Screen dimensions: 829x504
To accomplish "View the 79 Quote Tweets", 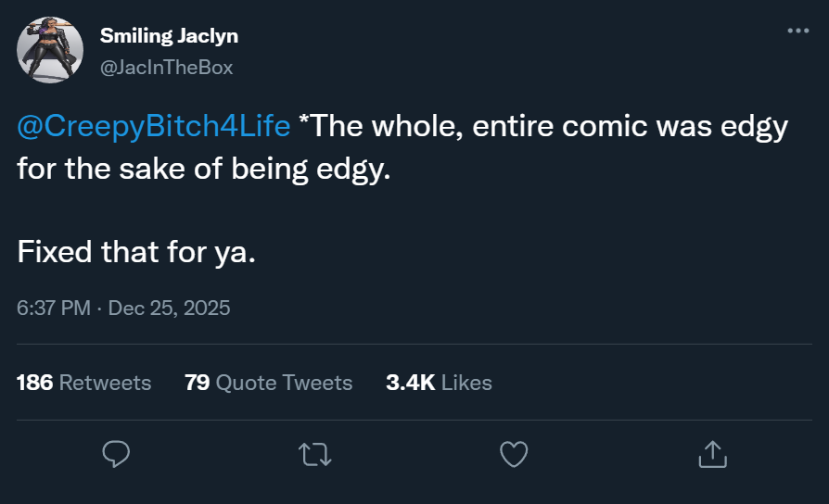I will coord(269,383).
